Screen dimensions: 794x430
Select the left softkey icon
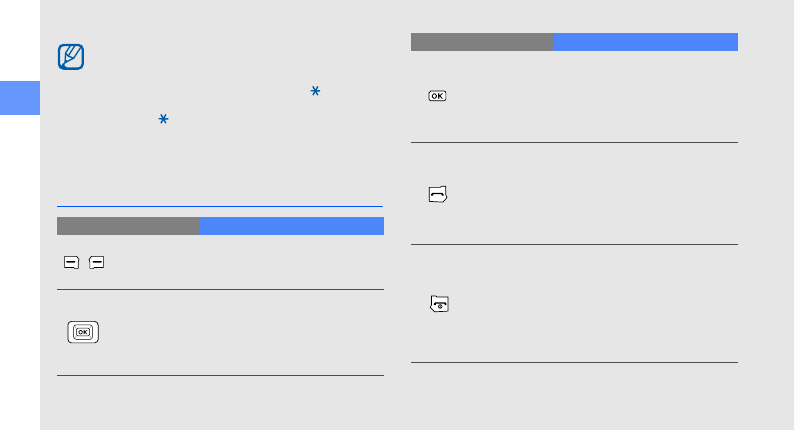pos(72,263)
